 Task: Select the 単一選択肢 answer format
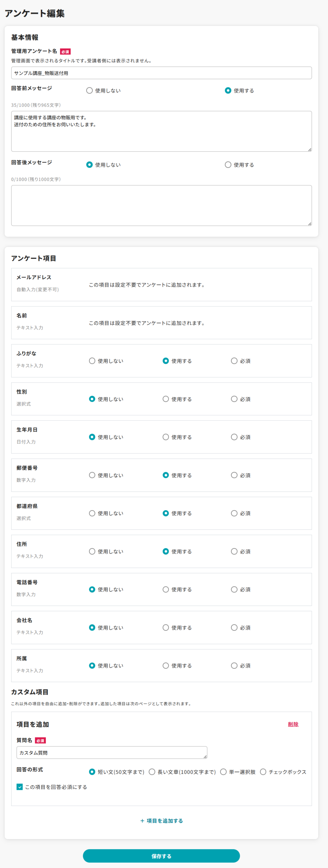coord(223,772)
